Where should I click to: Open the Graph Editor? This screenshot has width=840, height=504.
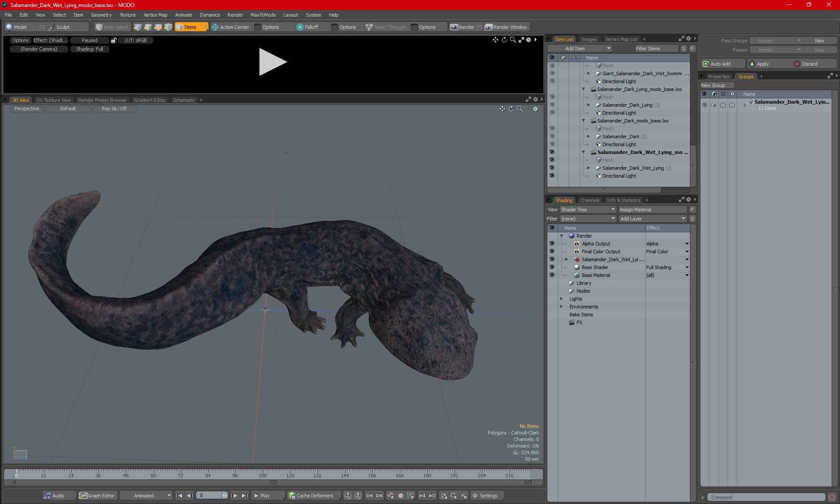[x=97, y=496]
